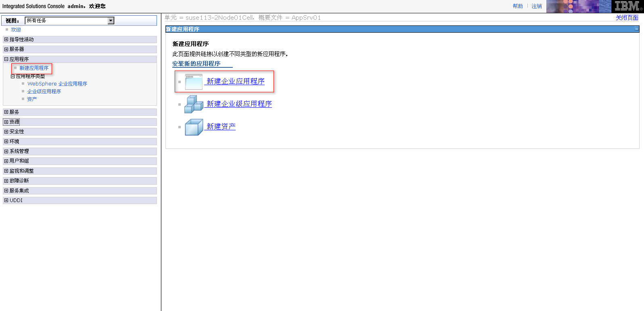Expand the 服务器 tree section
Screen dimensions: 644x311
tap(6, 49)
